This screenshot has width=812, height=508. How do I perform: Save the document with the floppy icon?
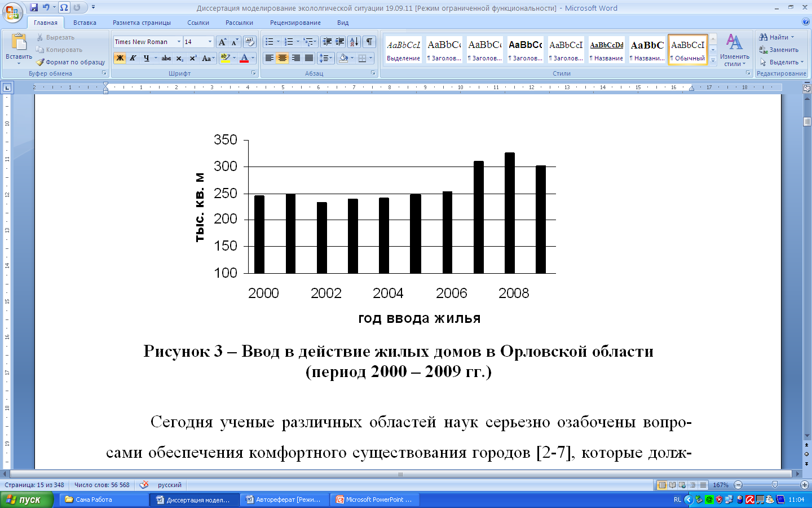tap(34, 7)
